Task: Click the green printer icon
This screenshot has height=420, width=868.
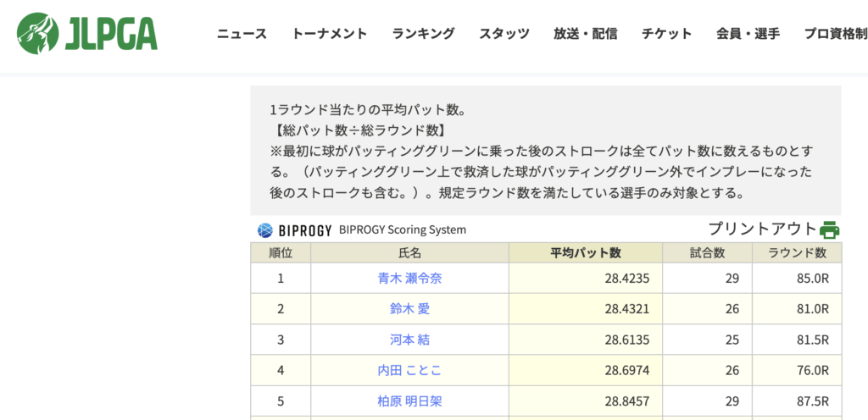Action: tap(829, 229)
